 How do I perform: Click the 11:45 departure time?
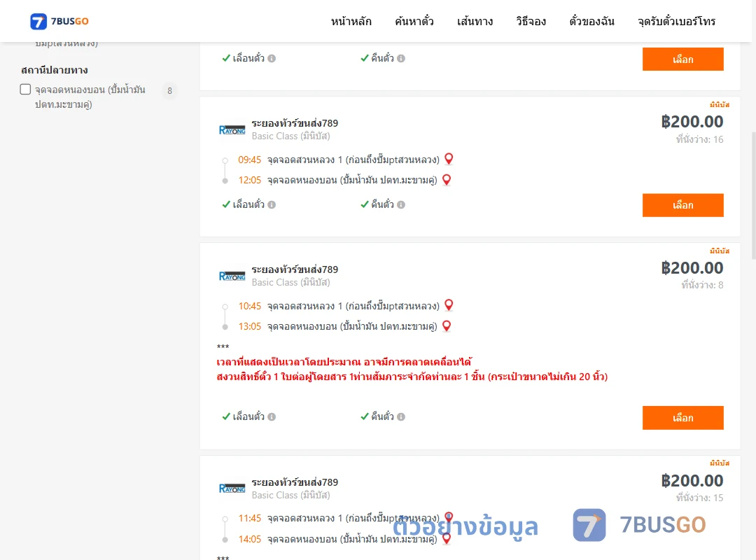(x=249, y=518)
